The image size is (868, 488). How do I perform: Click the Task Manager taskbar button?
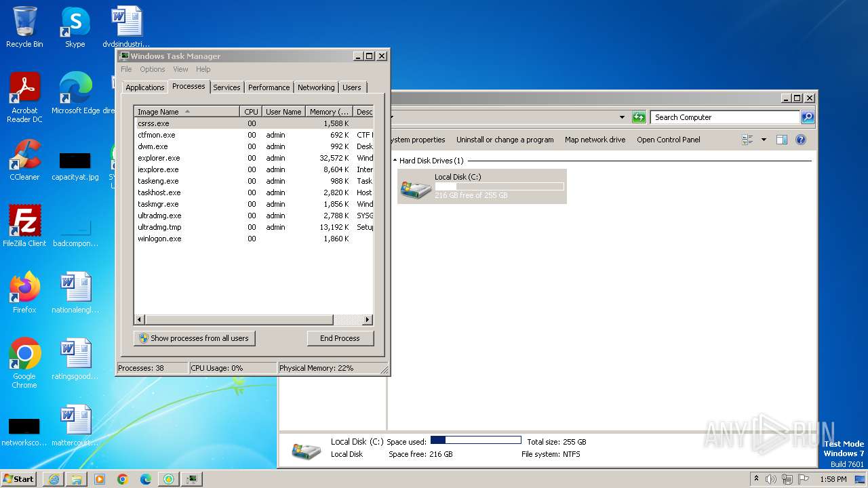click(x=192, y=479)
